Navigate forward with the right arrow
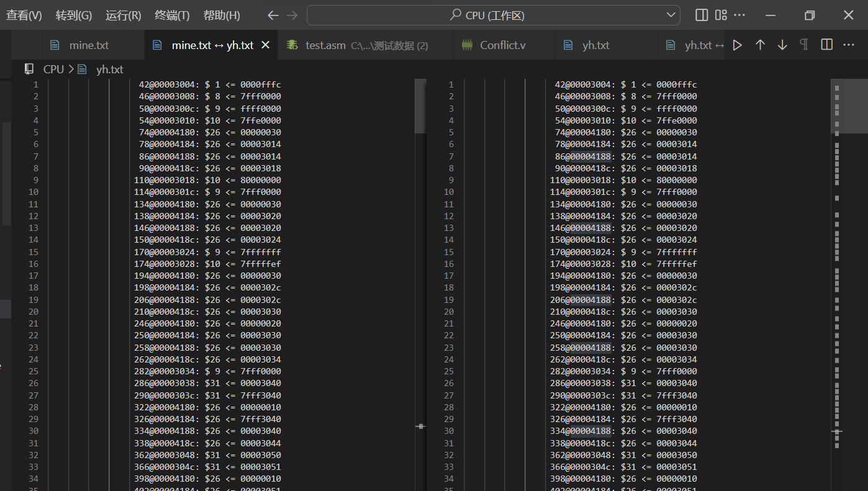The height and width of the screenshot is (491, 868). [x=292, y=16]
